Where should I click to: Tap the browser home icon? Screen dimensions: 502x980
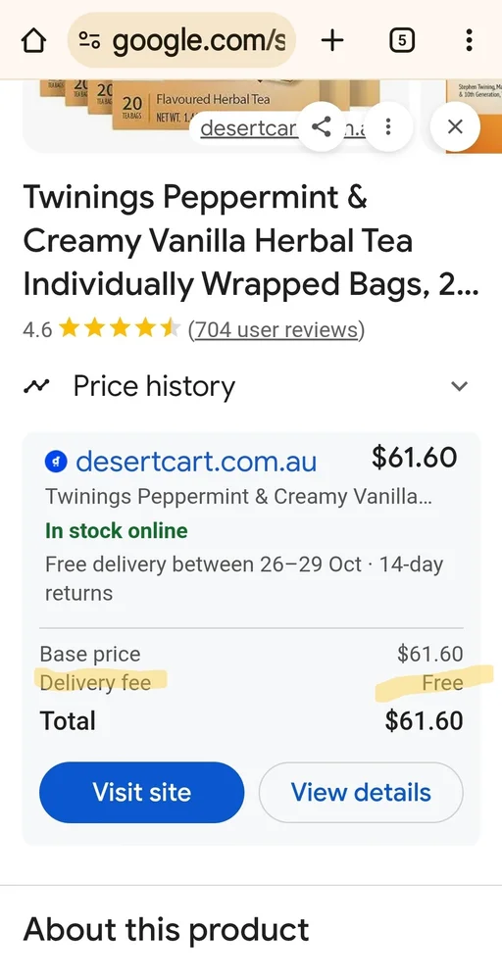pyautogui.click(x=34, y=41)
